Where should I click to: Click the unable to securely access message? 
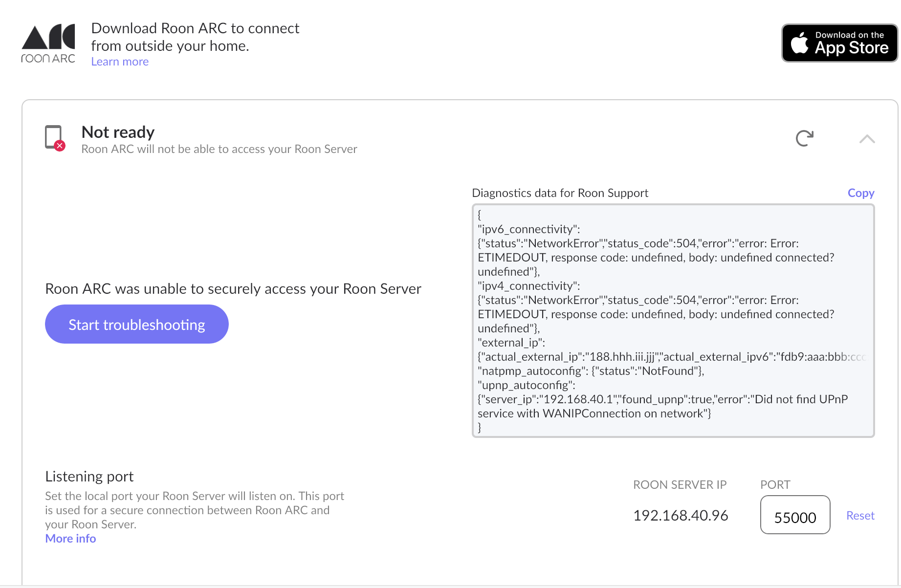pyautogui.click(x=233, y=289)
